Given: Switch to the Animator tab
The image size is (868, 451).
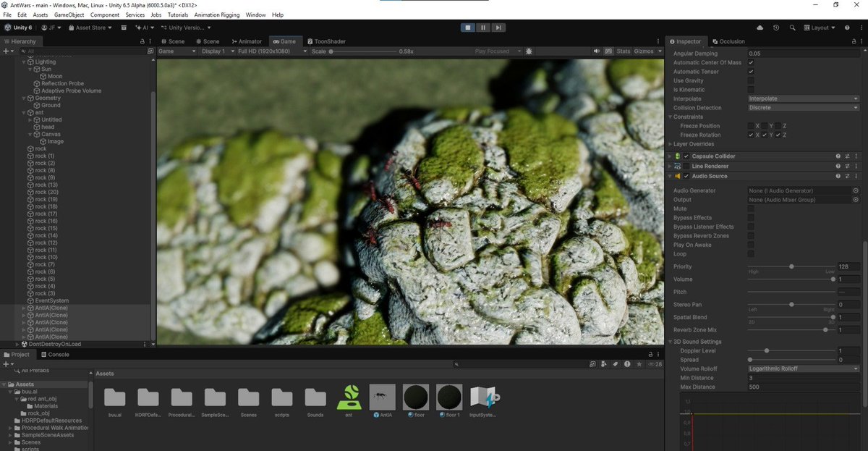Looking at the screenshot, I should [246, 41].
